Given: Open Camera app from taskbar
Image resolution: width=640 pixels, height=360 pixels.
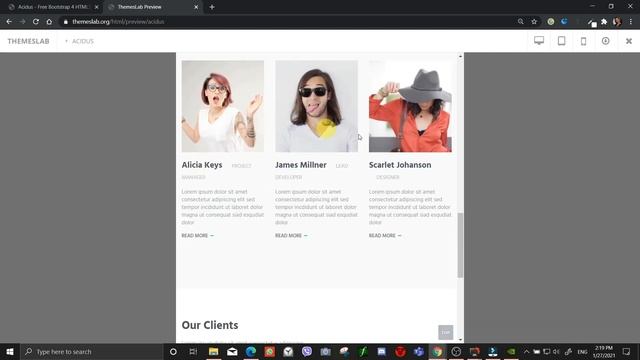Looking at the screenshot, I should point(325,351).
